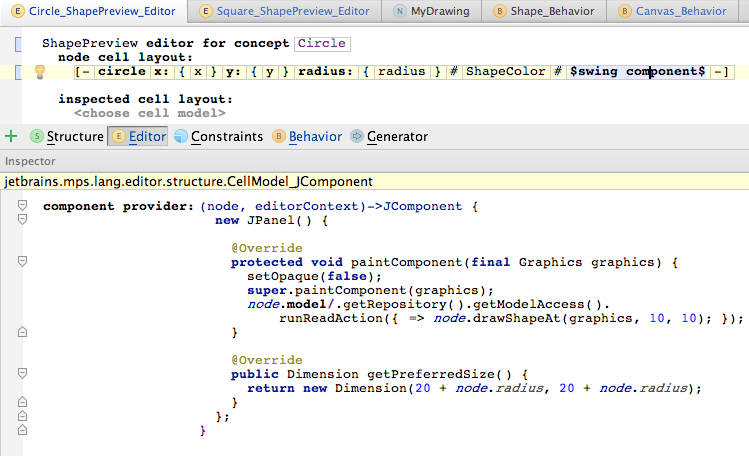The image size is (749, 456).
Task: Click the Circle concept reference
Action: coord(322,44)
